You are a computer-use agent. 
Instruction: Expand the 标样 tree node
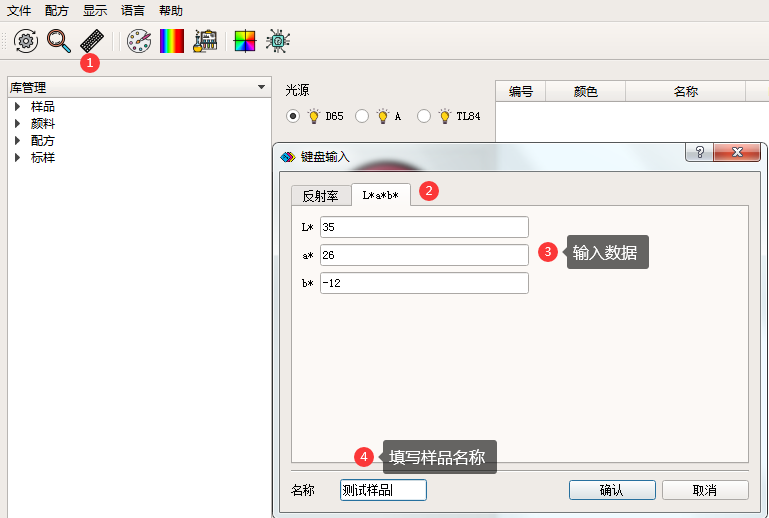17,158
